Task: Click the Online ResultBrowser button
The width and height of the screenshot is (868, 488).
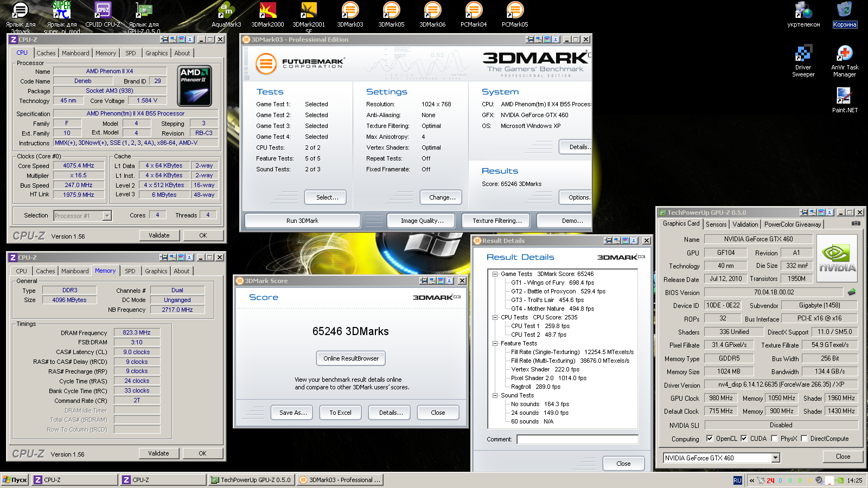Action: (351, 358)
